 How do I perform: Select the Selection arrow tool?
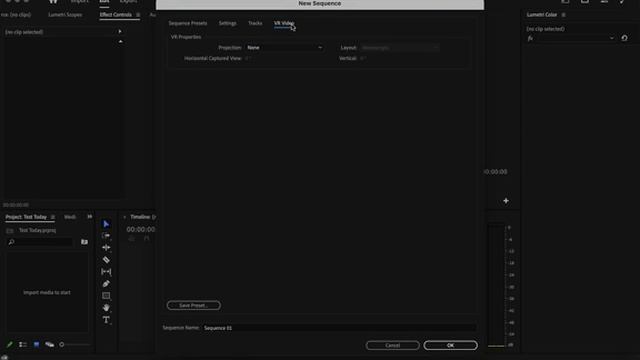point(106,224)
